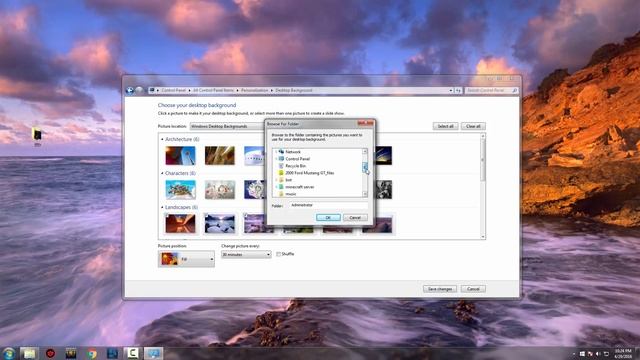Select Control Panel in the folder tree
The height and width of the screenshot is (360, 640).
tap(298, 159)
